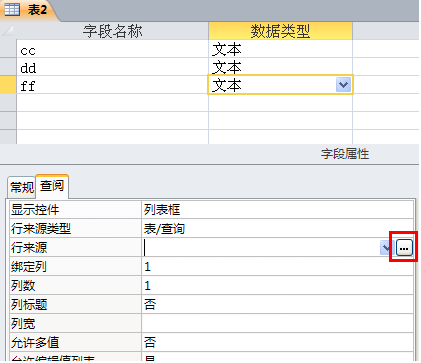Click the 表2 table icon

12,9
